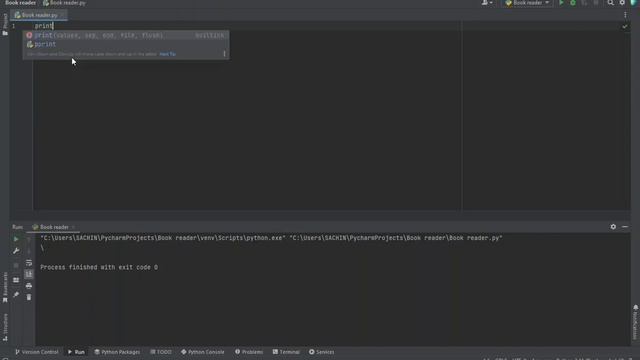Open completion popup options kebab icon
The height and width of the screenshot is (360, 640).
pos(224,54)
